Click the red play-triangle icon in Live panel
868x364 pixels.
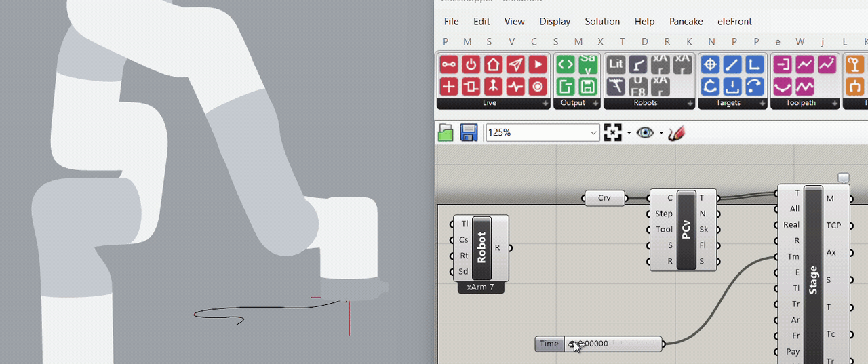click(x=538, y=65)
